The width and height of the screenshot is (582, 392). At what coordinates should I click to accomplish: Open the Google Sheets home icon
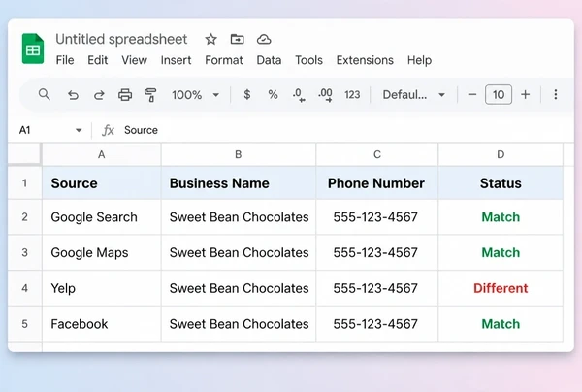click(33, 49)
